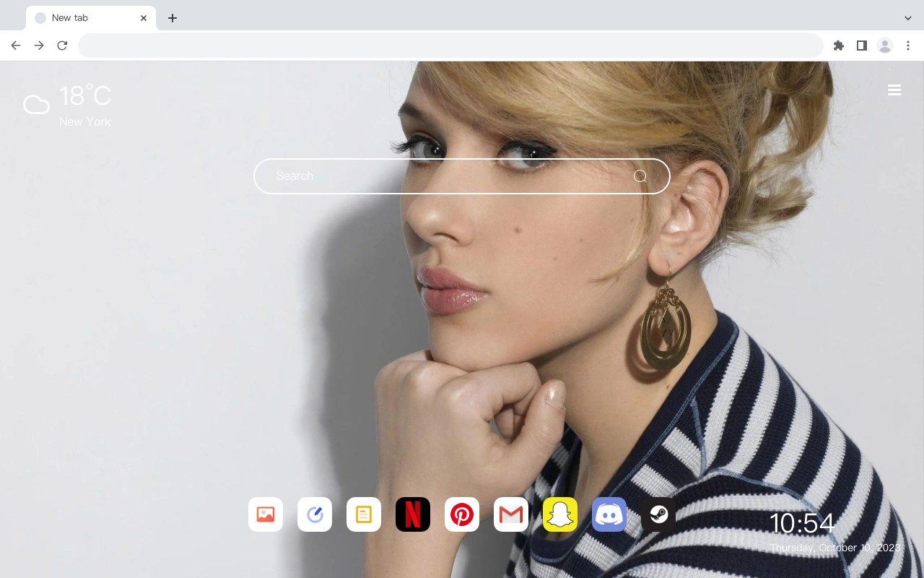Open a new browser tab
The width and height of the screenshot is (924, 578).
tap(173, 18)
